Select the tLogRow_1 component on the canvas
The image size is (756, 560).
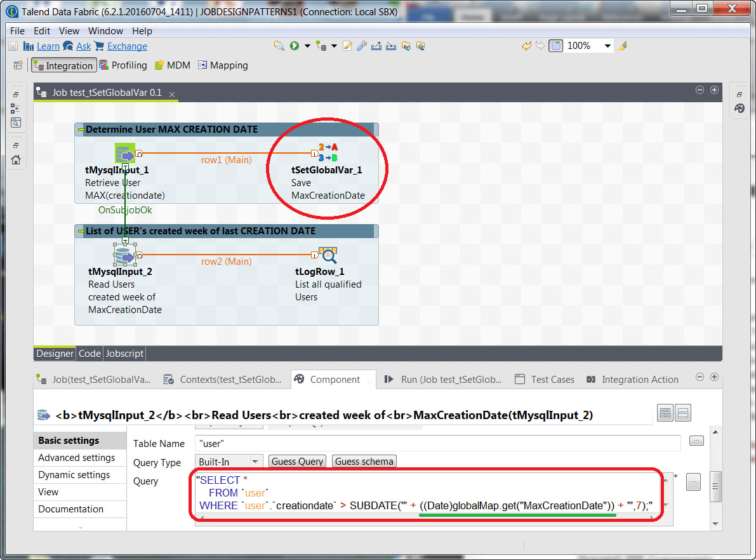click(x=329, y=255)
